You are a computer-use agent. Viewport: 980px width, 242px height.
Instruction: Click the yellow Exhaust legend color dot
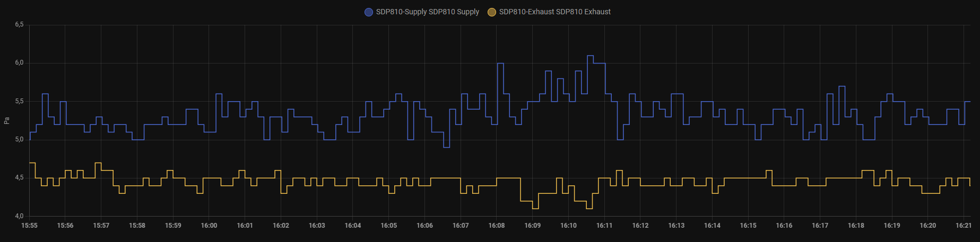click(x=492, y=12)
